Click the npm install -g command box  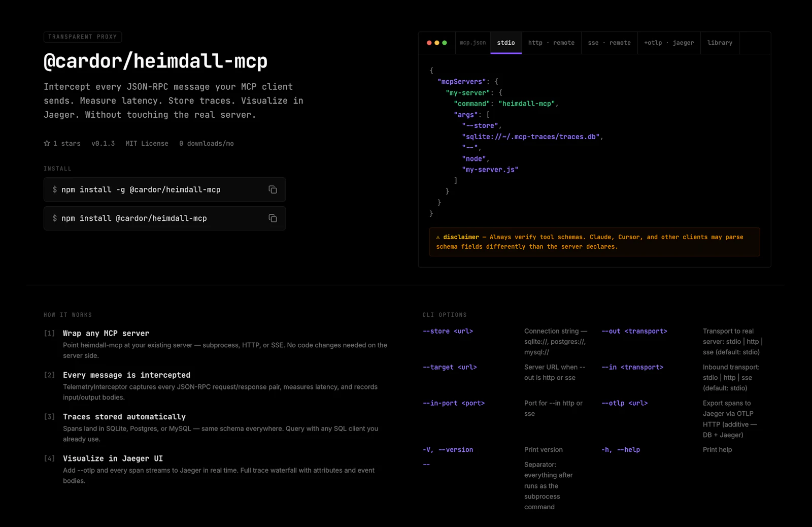[165, 189]
